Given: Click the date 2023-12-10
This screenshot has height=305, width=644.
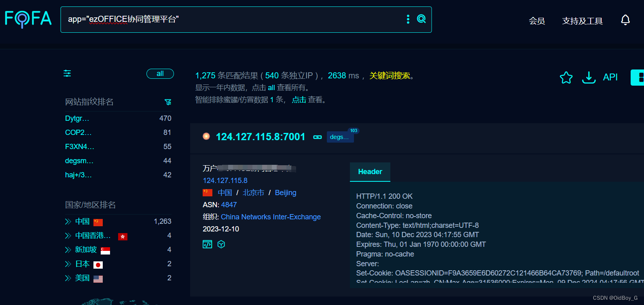Looking at the screenshot, I should tap(221, 229).
